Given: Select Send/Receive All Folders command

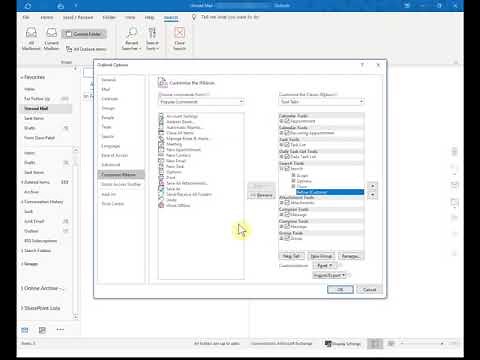Looking at the screenshot, I should (x=188, y=194).
